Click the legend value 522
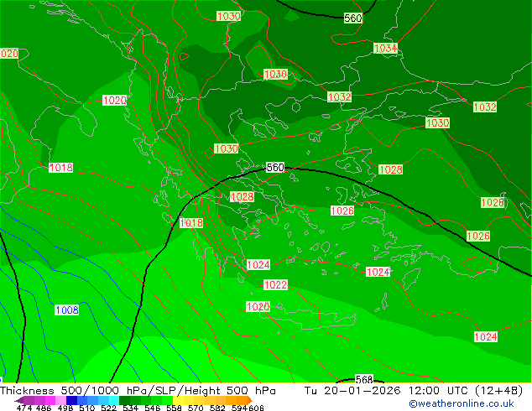Screen dimensions: 532x411 coord(108,408)
